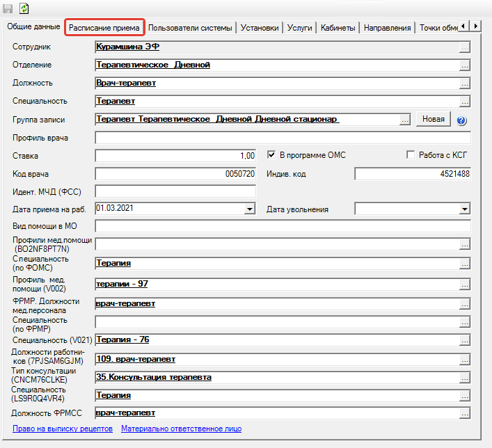Open lookup for Профили мед.помощи field
Image resolution: width=492 pixels, height=448 pixels.
point(465,244)
